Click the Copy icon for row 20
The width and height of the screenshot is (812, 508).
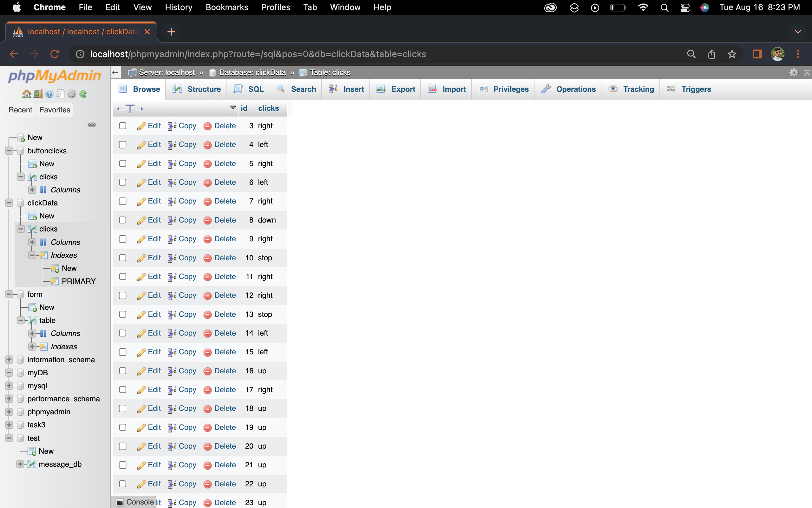172,446
